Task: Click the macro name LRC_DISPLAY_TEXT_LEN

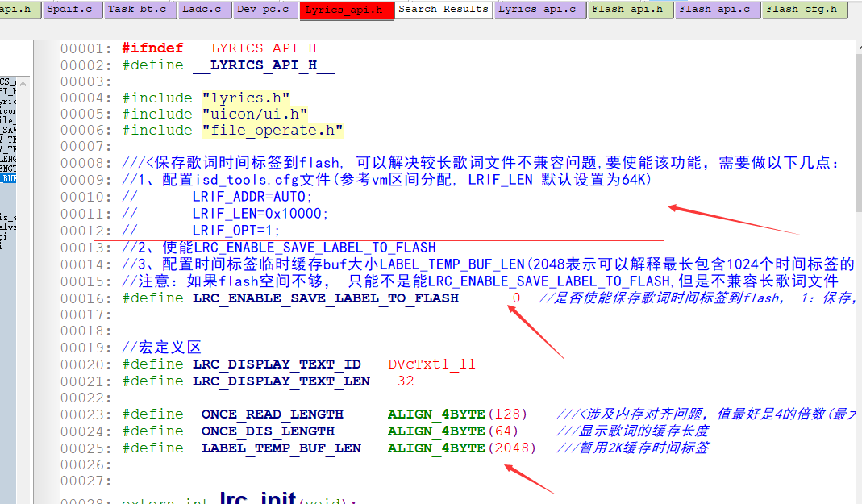Action: (281, 381)
